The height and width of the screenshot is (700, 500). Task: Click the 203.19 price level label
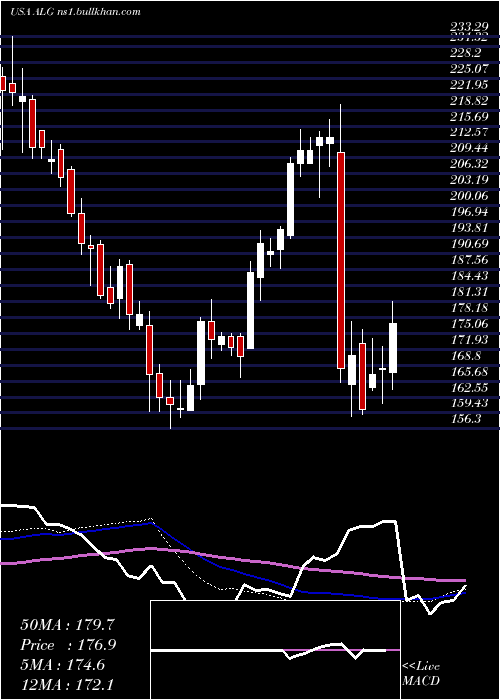[469, 180]
